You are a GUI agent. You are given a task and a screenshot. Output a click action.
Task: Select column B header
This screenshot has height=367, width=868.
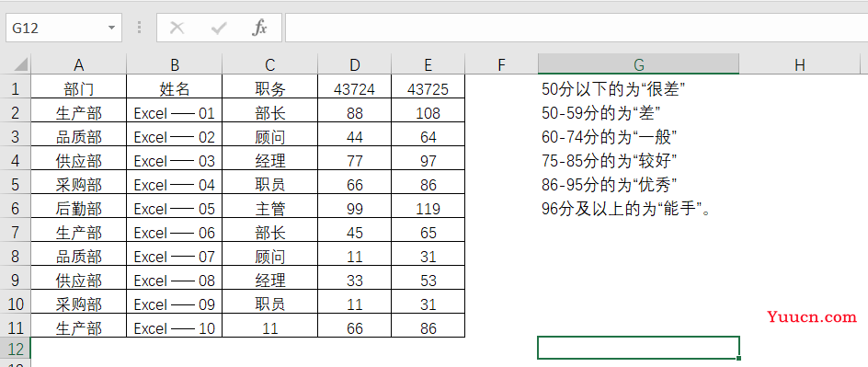click(175, 64)
